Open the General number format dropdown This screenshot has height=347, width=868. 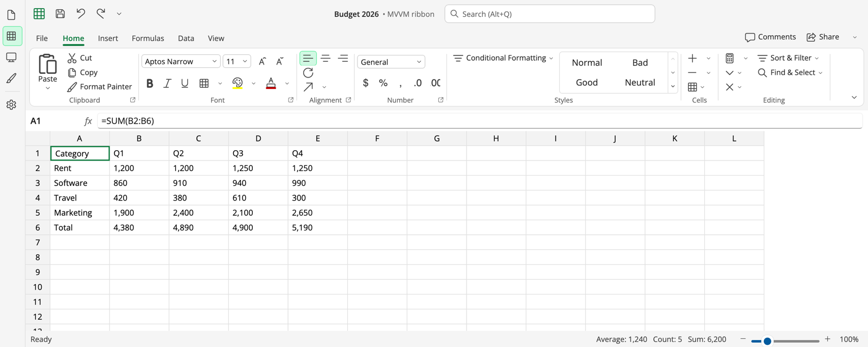[x=391, y=62]
